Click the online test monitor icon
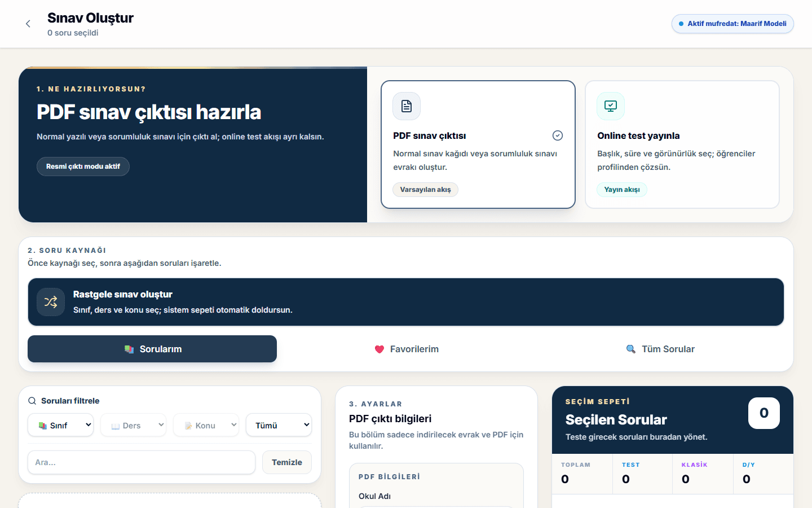812x508 pixels. click(611, 106)
